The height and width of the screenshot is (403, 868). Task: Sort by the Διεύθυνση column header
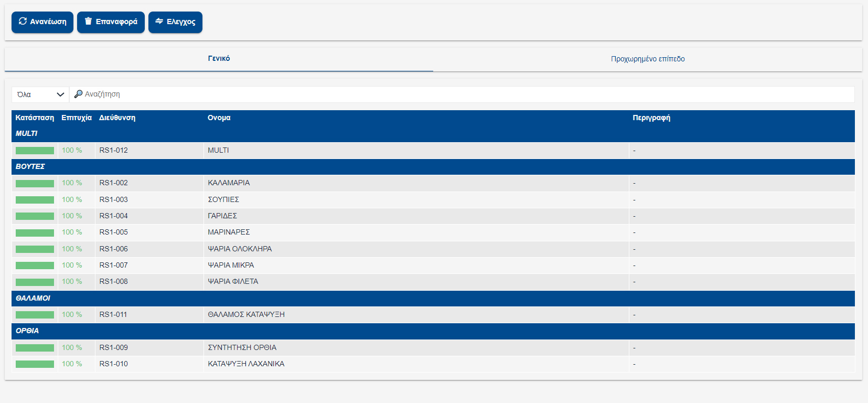(117, 118)
